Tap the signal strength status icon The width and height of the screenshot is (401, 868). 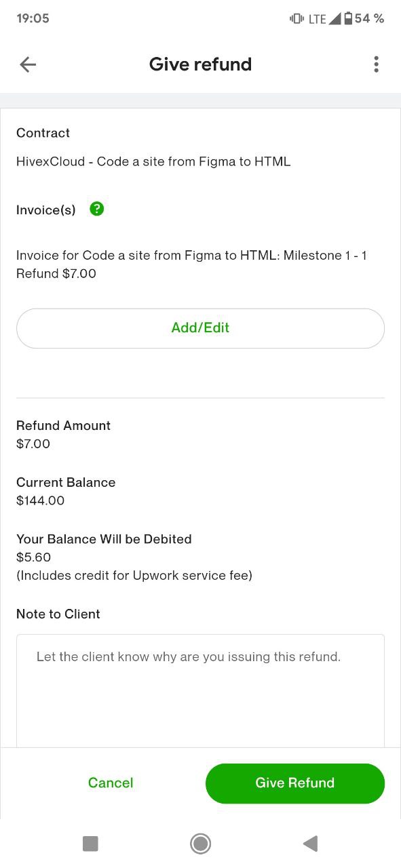335,18
